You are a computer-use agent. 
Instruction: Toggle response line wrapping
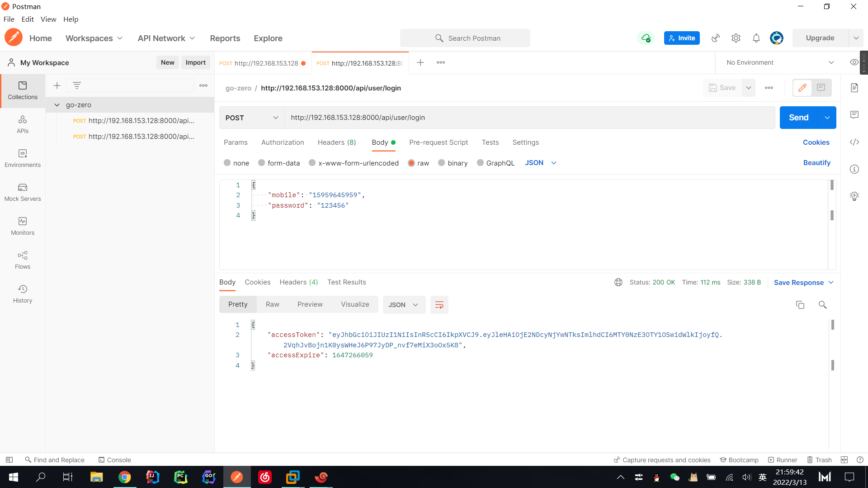pos(439,305)
